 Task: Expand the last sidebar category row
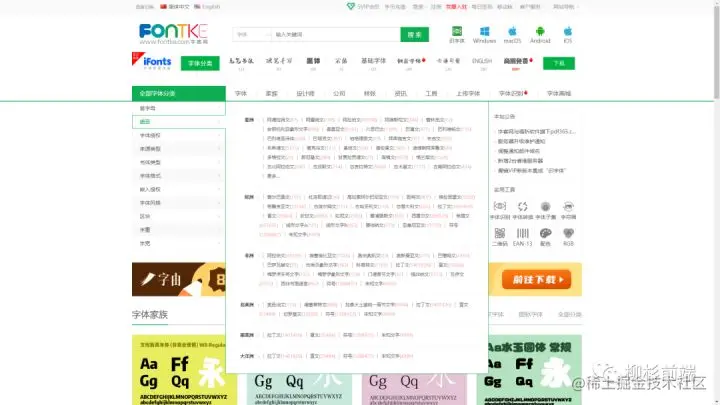pos(179,243)
